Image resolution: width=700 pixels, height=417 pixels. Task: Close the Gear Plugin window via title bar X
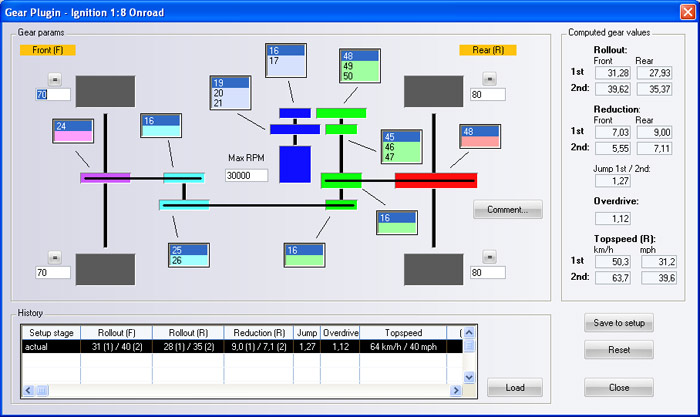[688, 12]
